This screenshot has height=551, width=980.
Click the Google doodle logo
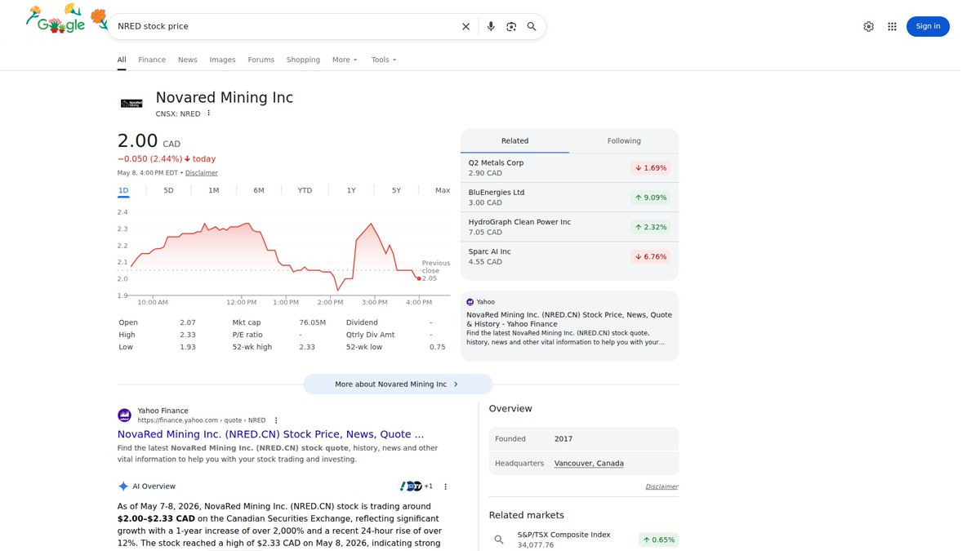click(x=67, y=20)
